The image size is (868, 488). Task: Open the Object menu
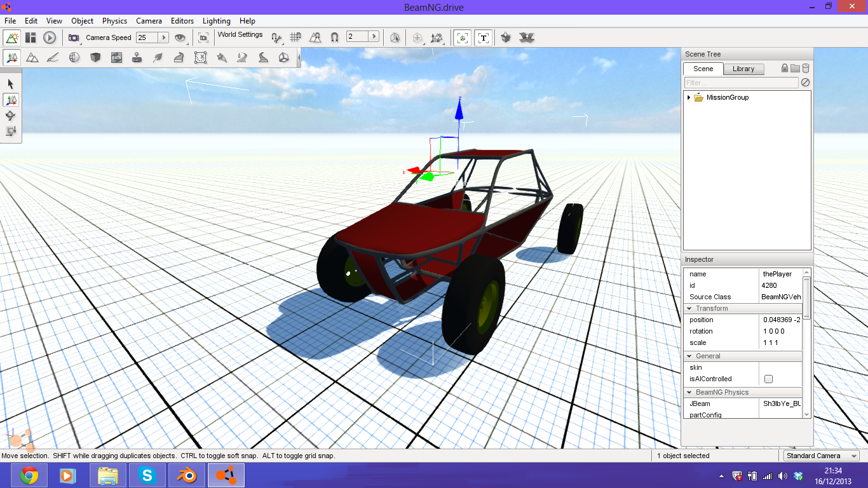coord(83,21)
